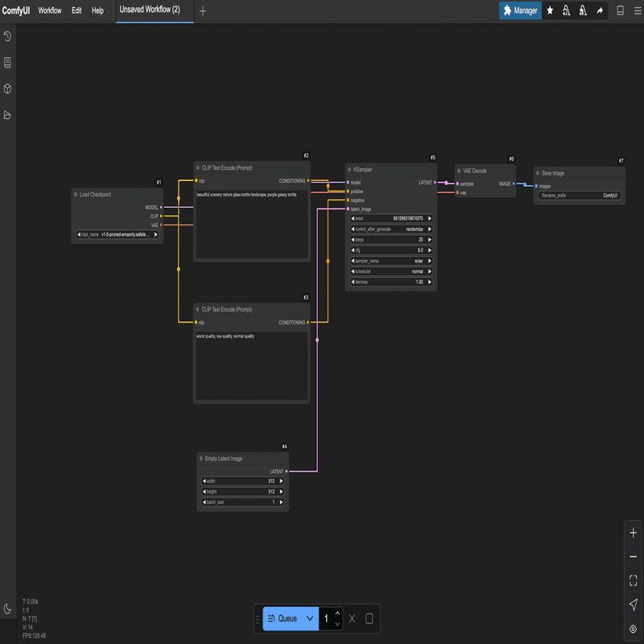
Task: Decrease Empty Latent height with left arrow
Action: click(204, 492)
